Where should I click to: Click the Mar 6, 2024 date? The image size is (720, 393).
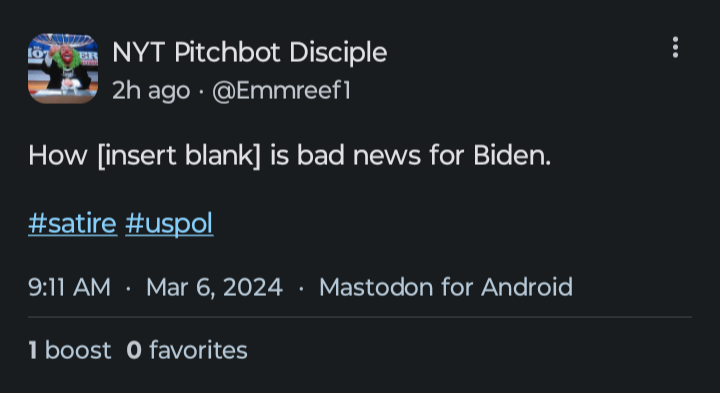214,288
